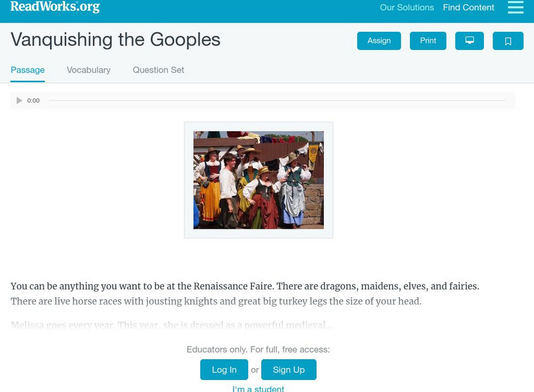534x392 pixels.
Task: Select the Passage tab
Action: click(x=27, y=70)
